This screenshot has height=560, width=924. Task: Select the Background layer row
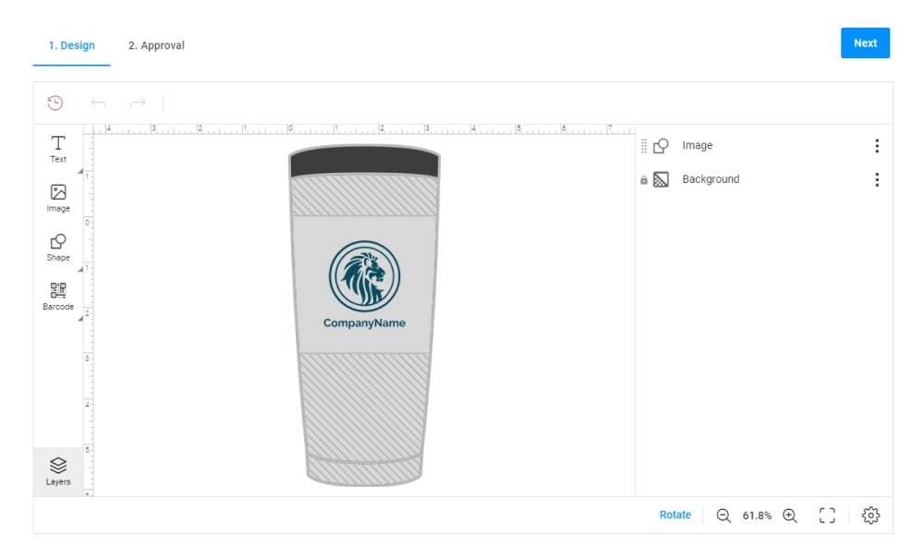[764, 179]
